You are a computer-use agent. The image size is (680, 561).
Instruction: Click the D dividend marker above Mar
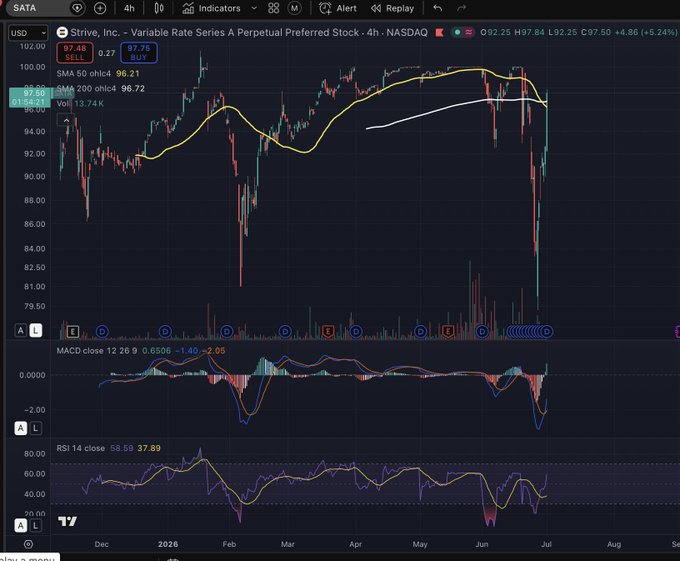click(x=285, y=332)
